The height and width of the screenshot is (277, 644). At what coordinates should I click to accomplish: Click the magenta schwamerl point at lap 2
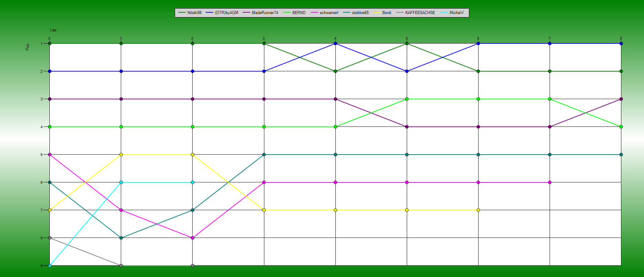tap(193, 238)
